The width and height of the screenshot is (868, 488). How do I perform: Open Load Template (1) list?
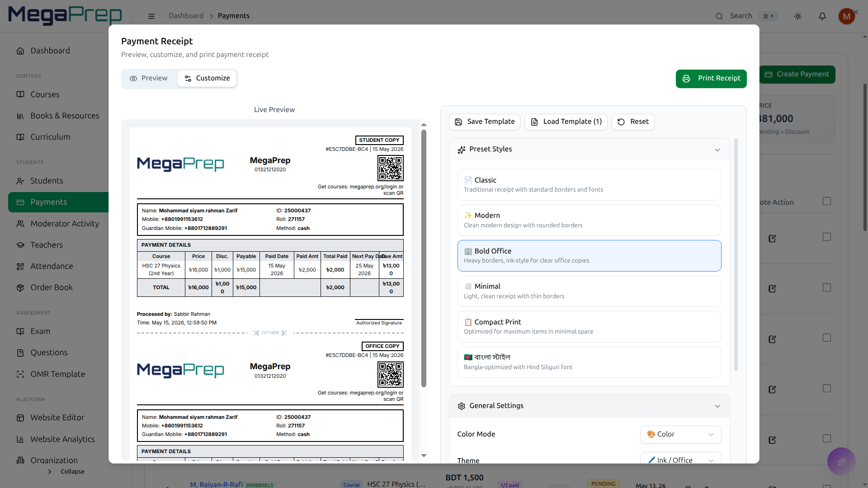tap(566, 122)
